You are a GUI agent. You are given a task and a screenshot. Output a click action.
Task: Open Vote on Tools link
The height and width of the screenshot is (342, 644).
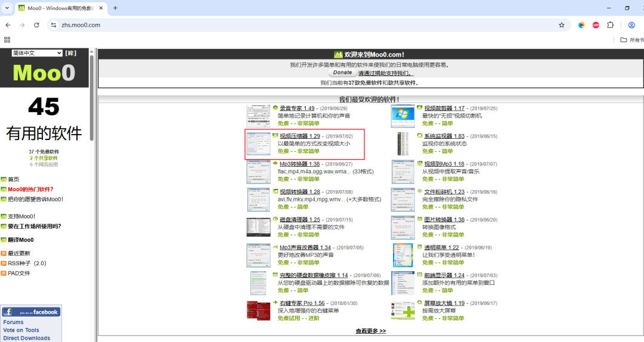click(21, 330)
